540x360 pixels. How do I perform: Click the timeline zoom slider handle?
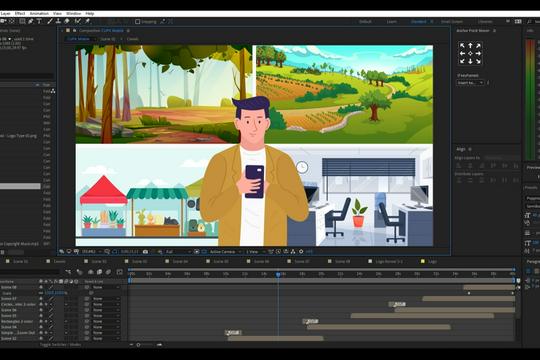click(x=138, y=344)
